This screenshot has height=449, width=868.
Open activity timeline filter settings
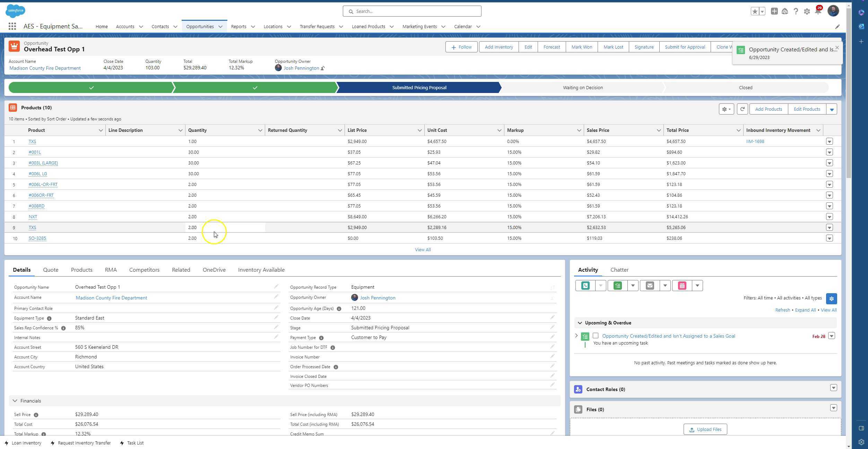pos(831,298)
